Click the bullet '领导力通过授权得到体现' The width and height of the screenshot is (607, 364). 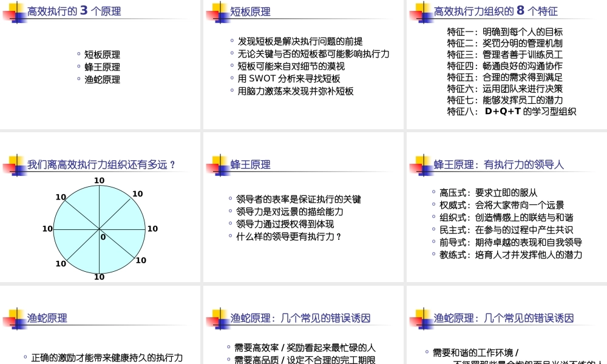coord(285,224)
